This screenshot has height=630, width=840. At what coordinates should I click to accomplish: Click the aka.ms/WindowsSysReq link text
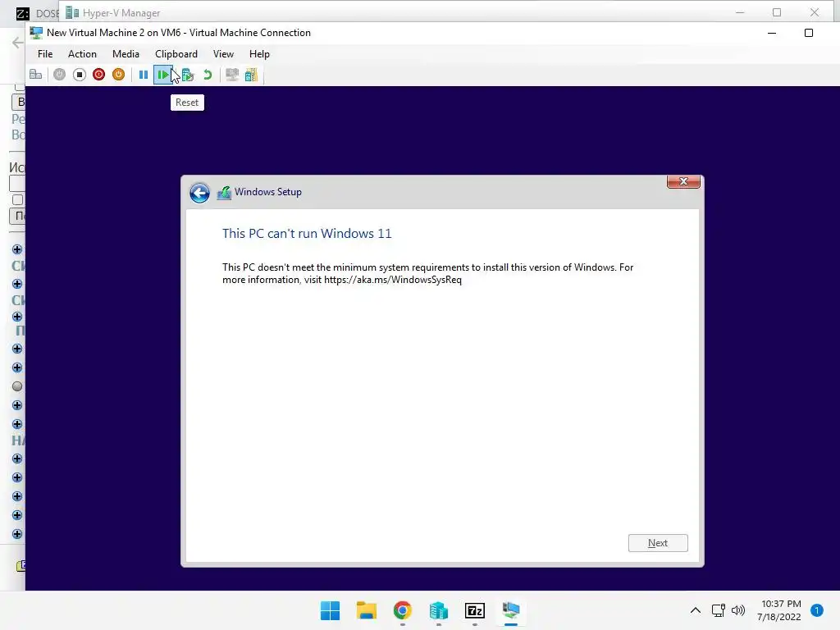393,280
